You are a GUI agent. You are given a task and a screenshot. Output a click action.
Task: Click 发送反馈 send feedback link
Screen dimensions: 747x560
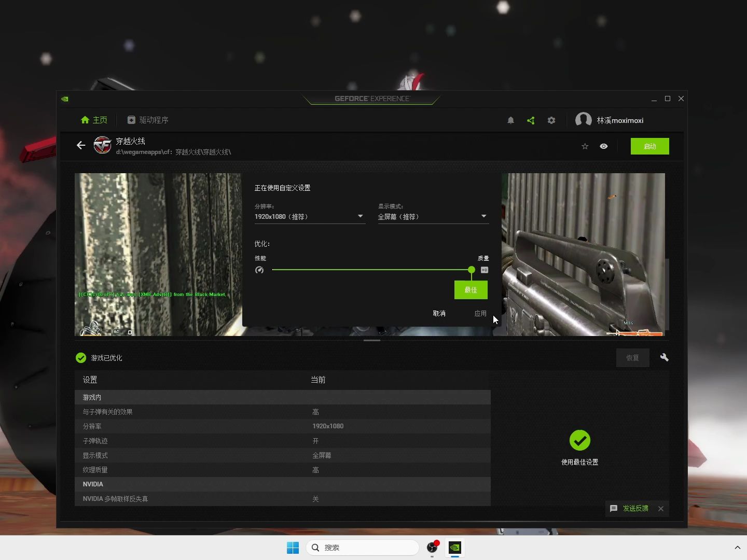(635, 509)
